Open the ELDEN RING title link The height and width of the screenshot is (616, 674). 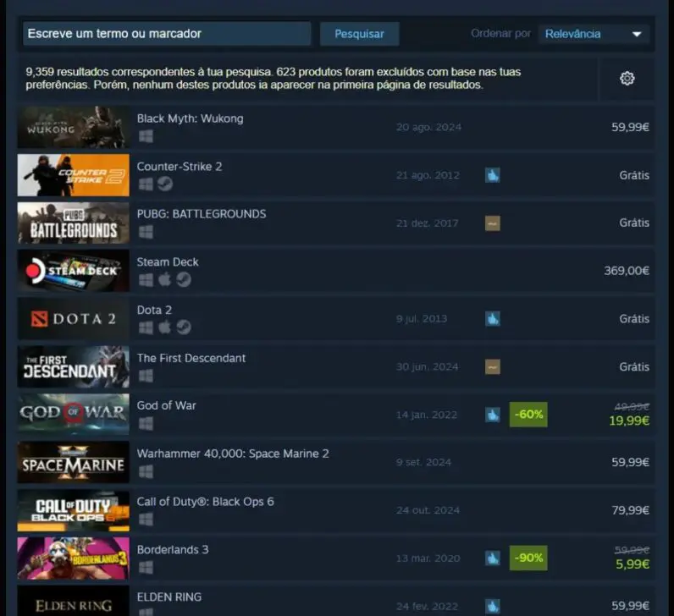[x=169, y=597]
